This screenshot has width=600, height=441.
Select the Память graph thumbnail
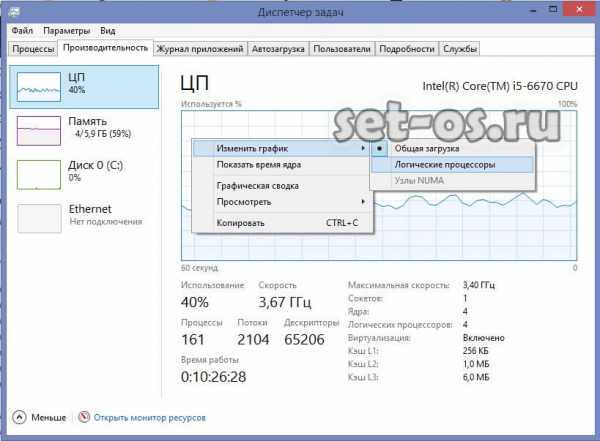point(39,131)
